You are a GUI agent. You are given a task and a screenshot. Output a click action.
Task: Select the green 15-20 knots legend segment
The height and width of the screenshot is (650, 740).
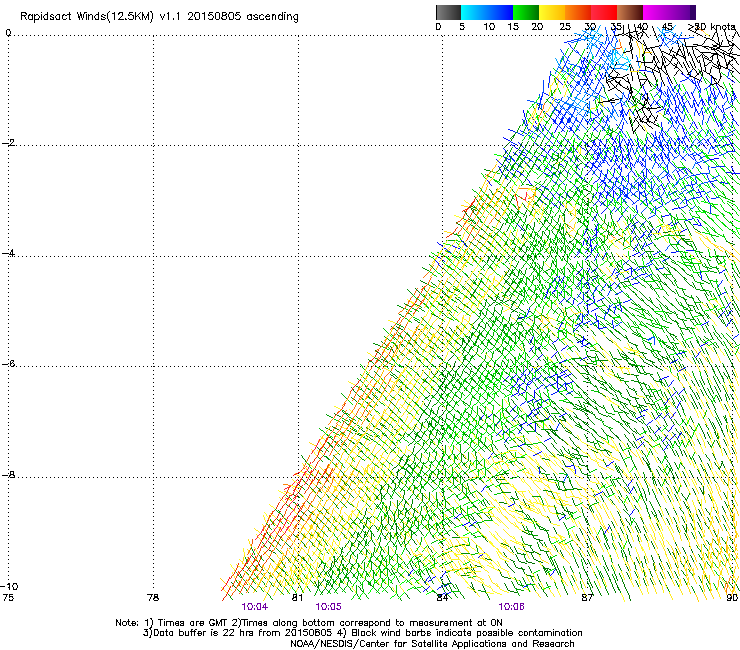526,12
